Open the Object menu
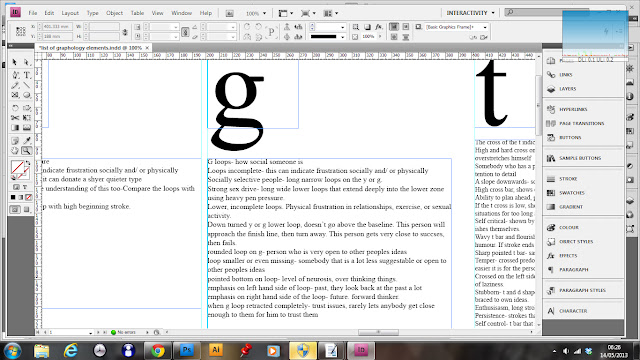The image size is (640, 360). [114, 13]
